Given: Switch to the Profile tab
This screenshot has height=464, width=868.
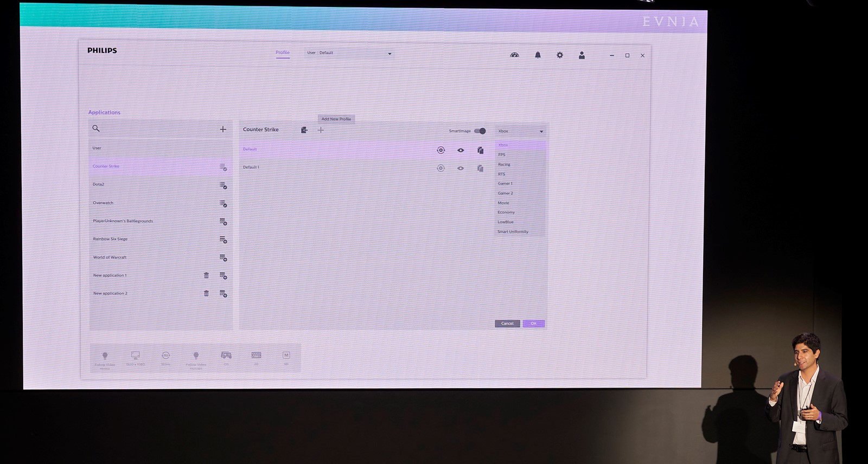Looking at the screenshot, I should point(283,53).
